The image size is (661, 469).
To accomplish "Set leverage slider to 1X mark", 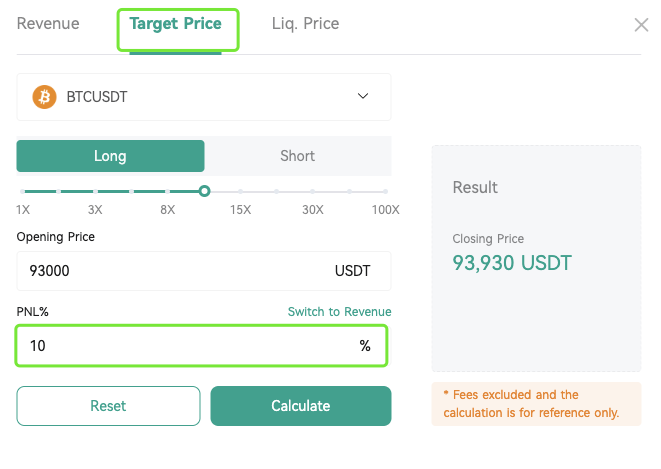I will [x=22, y=192].
